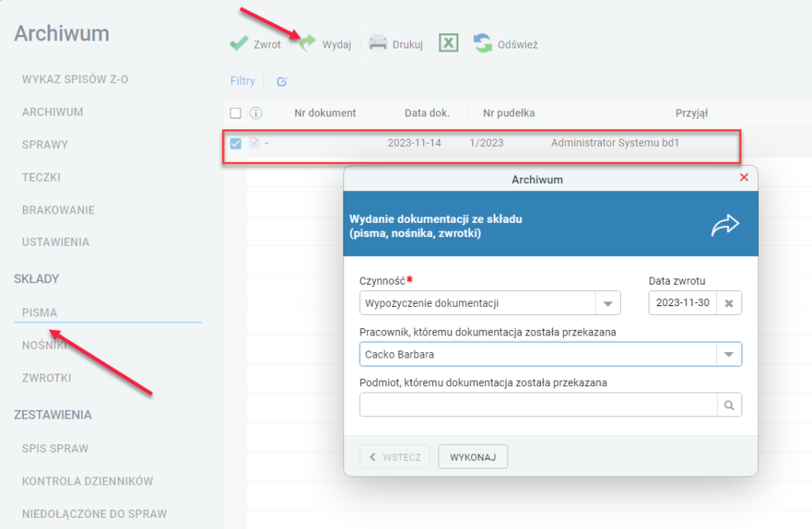
Task: Click the date cell 2023-11-14
Action: 414,143
